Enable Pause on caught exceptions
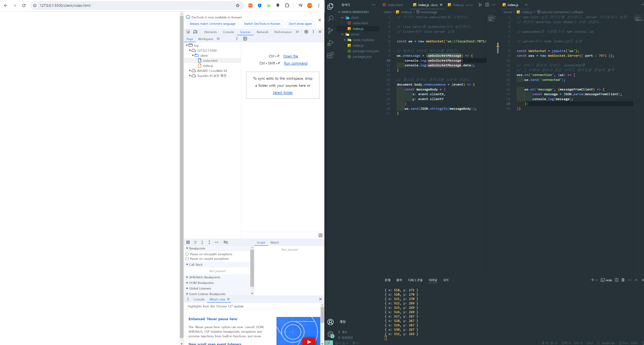Image resolution: width=644 pixels, height=345 pixels. pyautogui.click(x=187, y=259)
